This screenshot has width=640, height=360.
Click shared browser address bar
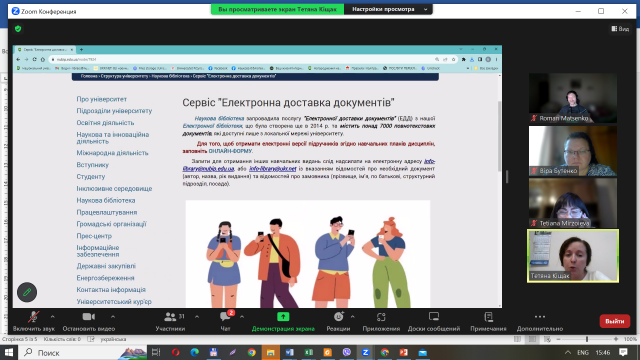241,59
